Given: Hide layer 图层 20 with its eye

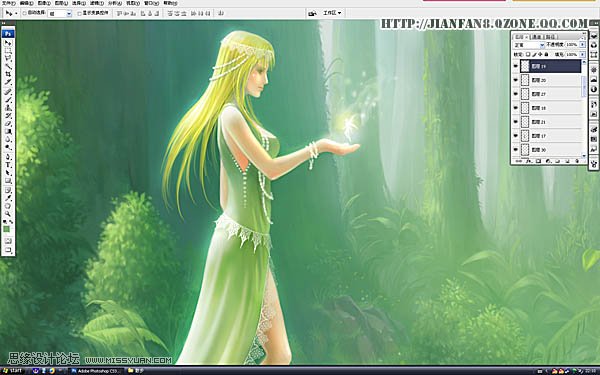Looking at the screenshot, I should click(515, 80).
